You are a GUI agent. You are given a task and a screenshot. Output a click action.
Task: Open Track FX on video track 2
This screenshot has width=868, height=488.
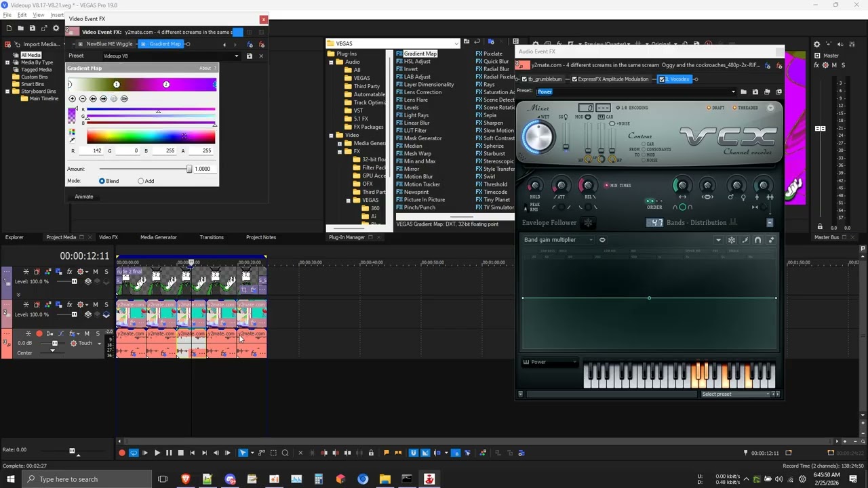pos(69,304)
